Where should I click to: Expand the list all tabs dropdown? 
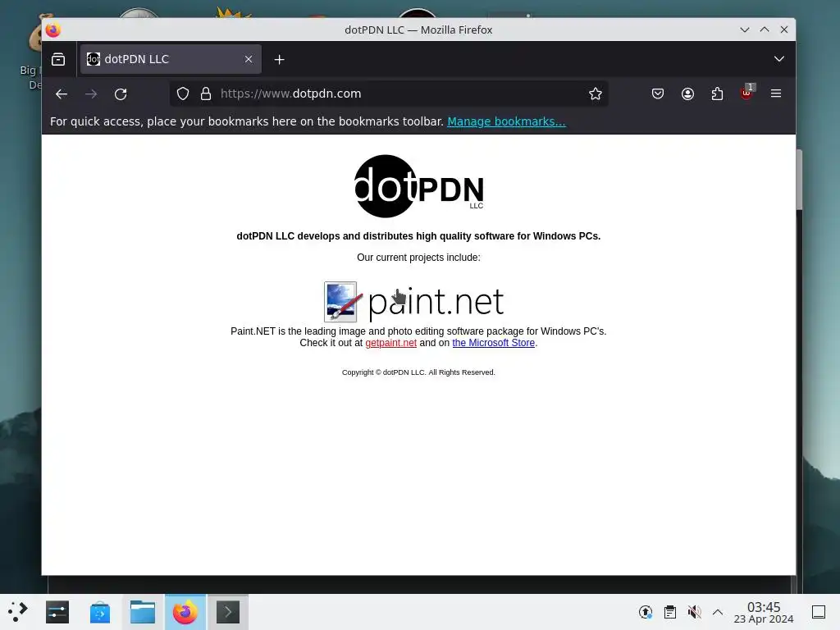779,59
